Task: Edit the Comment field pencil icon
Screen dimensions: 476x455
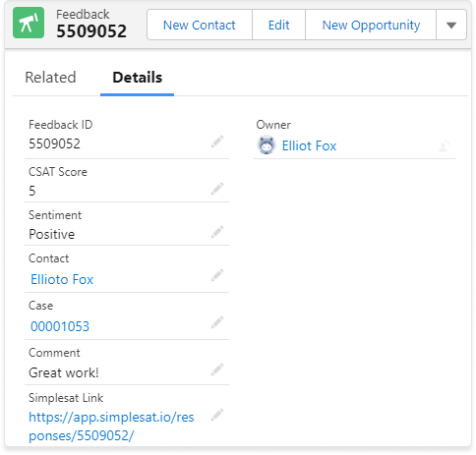Action: (217, 370)
